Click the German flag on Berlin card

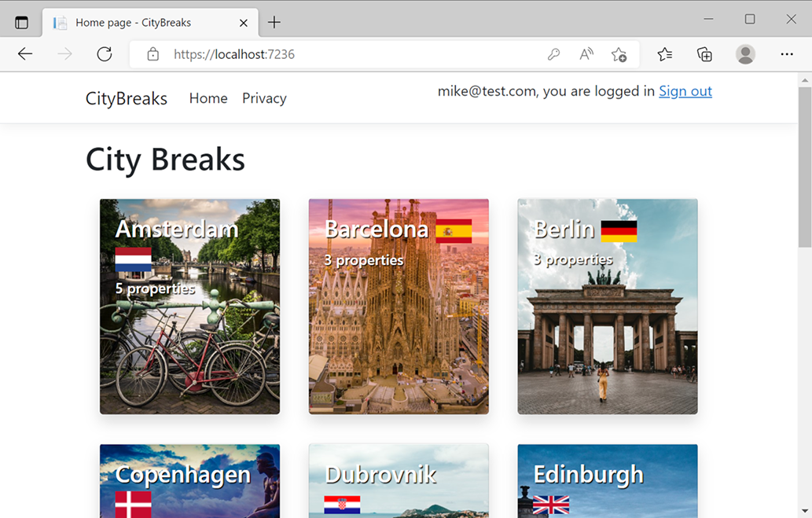(x=619, y=231)
